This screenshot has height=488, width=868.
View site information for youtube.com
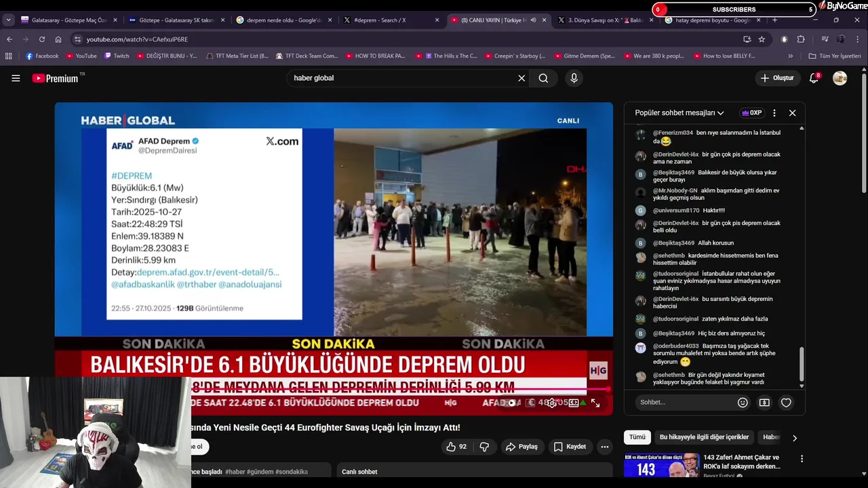[x=77, y=39]
